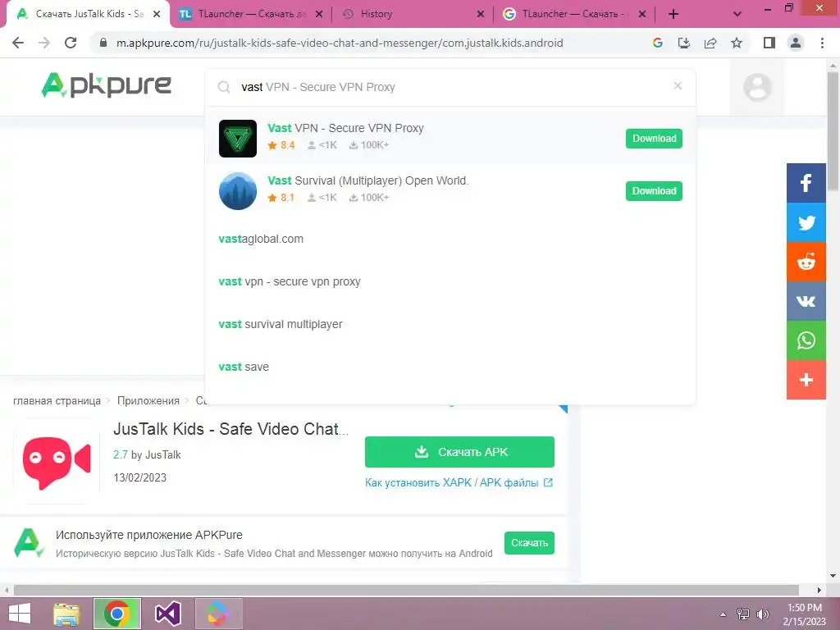Click the horizontal scrollbar
The image size is (840, 630).
[406, 590]
